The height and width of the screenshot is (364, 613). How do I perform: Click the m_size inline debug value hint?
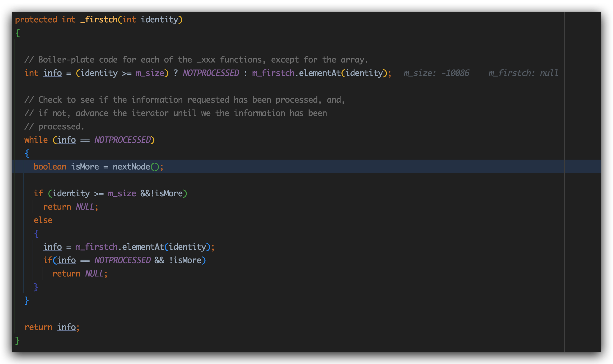point(436,73)
